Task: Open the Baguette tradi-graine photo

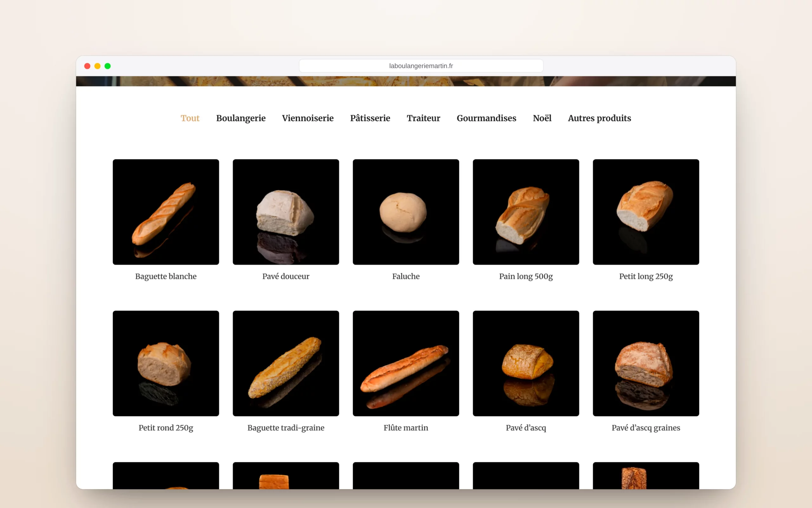Action: coord(286,364)
